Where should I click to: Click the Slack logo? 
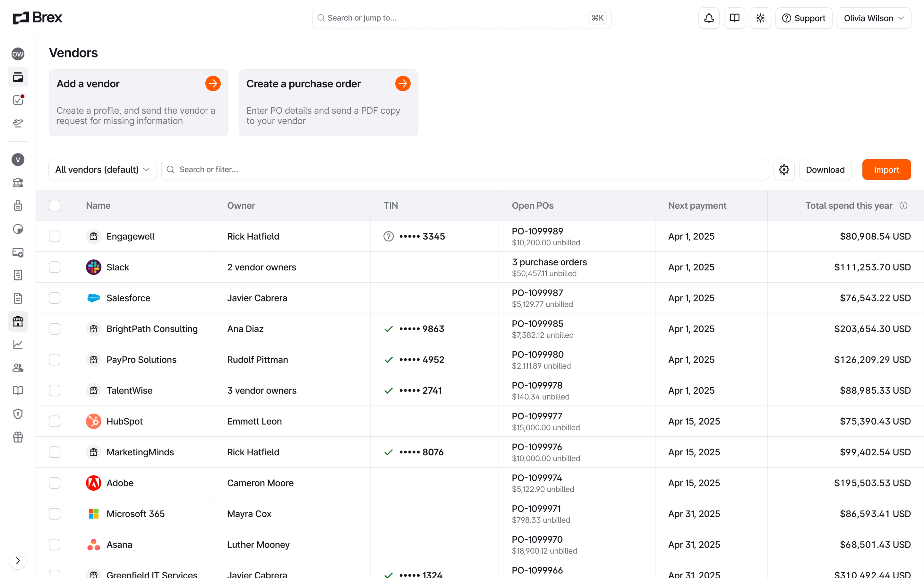point(94,267)
